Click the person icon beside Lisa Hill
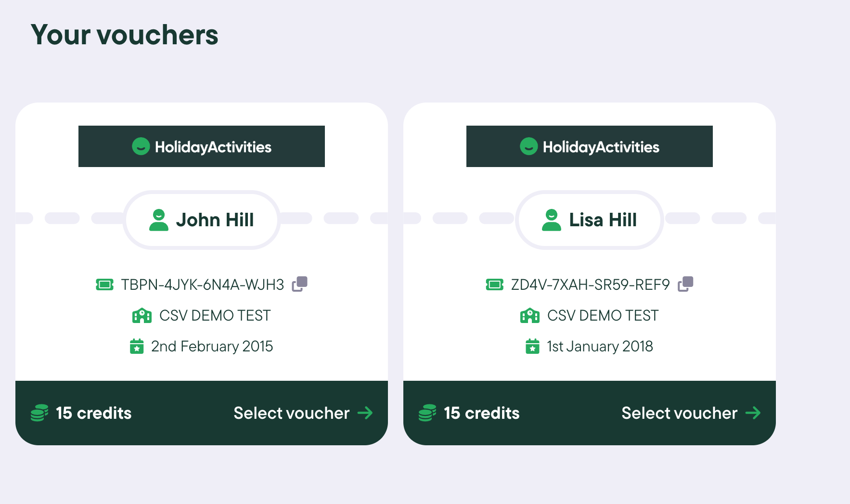Image resolution: width=850 pixels, height=504 pixels. 551,220
